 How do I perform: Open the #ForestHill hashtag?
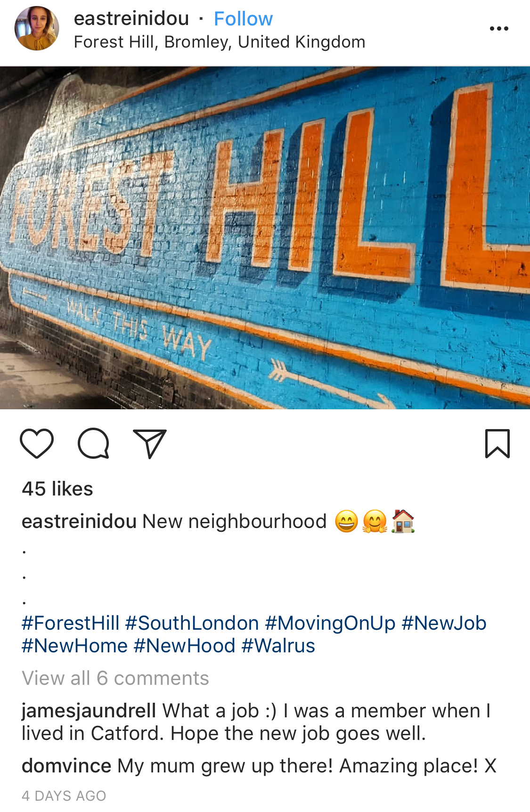point(71,623)
